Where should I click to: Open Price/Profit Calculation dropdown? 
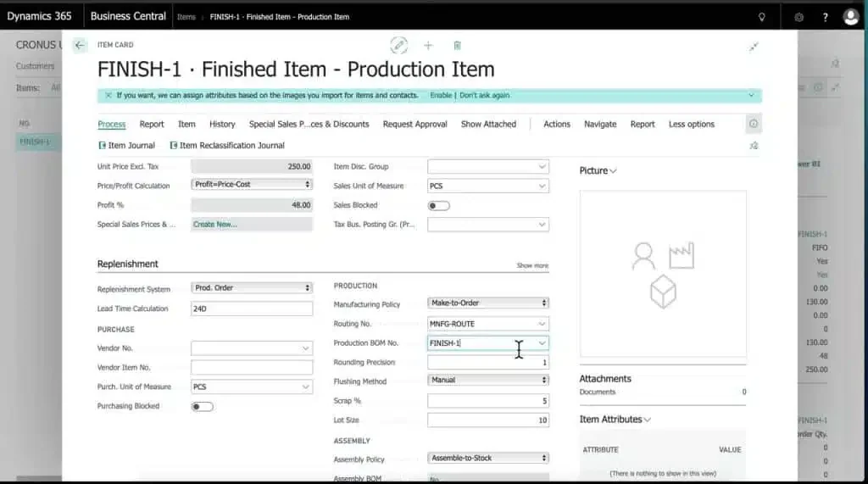click(252, 185)
